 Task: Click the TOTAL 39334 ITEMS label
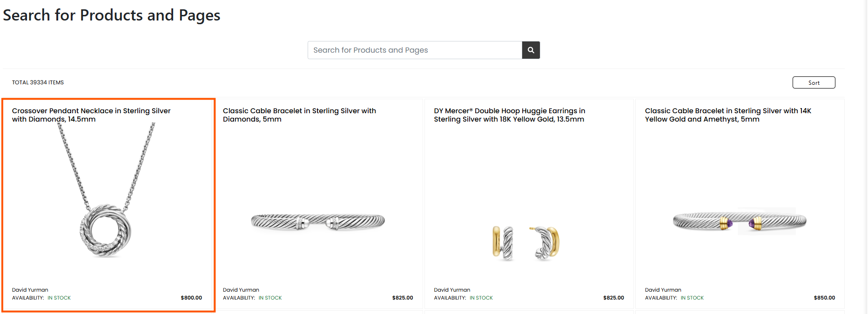click(38, 82)
